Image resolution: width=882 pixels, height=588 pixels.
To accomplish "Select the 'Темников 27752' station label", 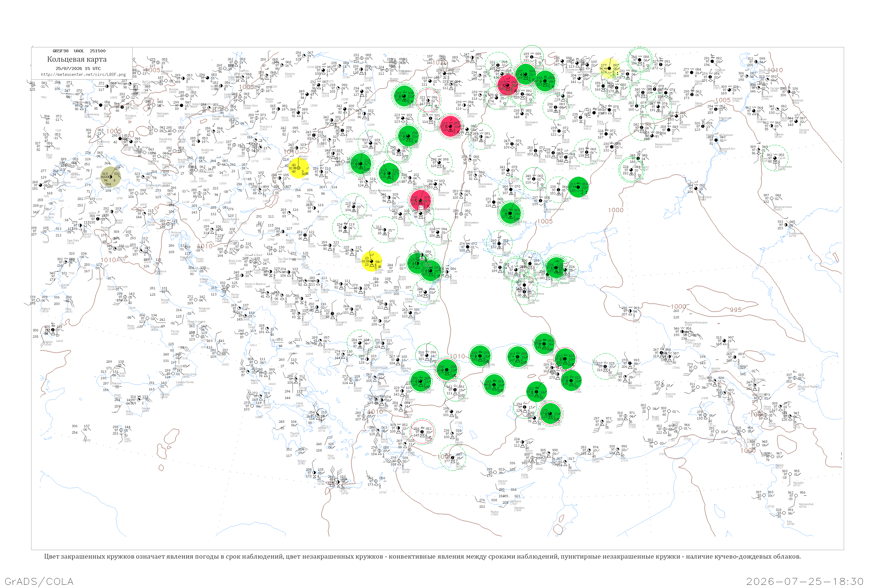I will (670, 75).
